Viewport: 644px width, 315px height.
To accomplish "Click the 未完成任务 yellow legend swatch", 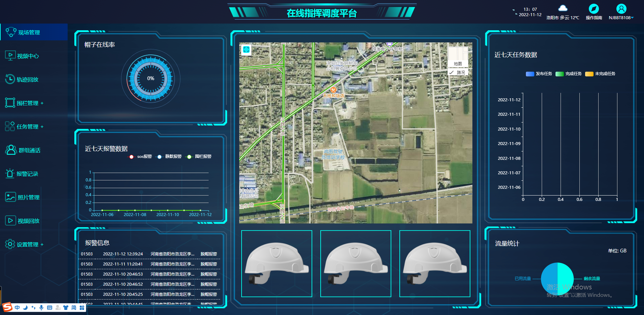I will [x=589, y=74].
